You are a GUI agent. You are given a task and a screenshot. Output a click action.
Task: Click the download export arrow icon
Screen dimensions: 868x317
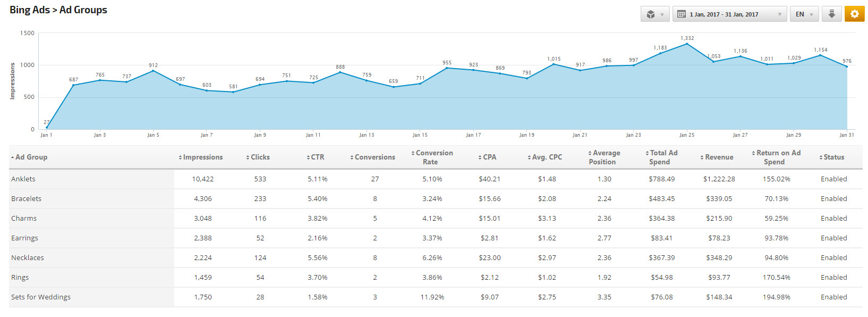click(x=832, y=14)
